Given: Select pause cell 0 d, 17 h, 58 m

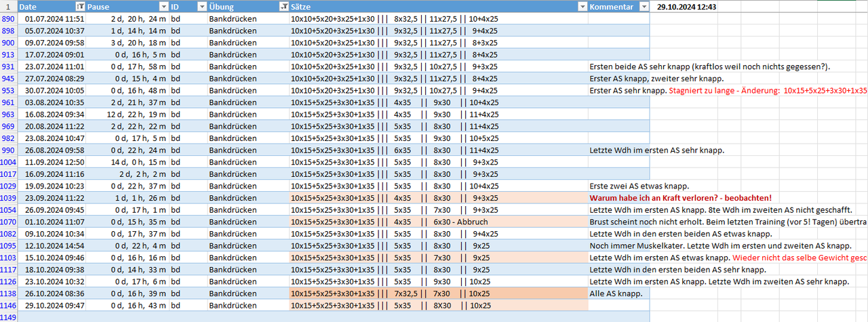Looking at the screenshot, I should (x=127, y=66).
